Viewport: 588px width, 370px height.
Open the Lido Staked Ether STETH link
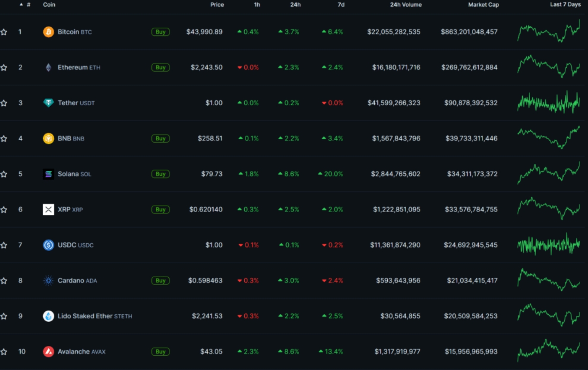tap(95, 316)
